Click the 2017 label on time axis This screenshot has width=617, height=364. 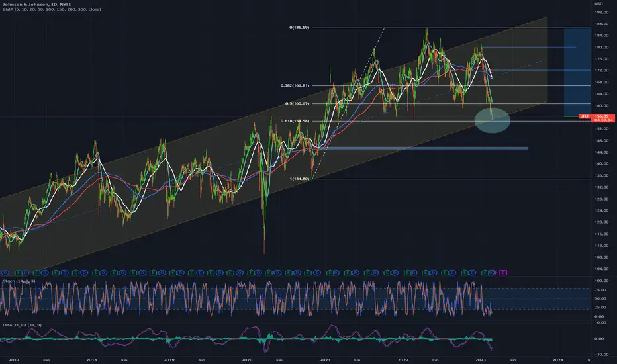pyautogui.click(x=14, y=359)
